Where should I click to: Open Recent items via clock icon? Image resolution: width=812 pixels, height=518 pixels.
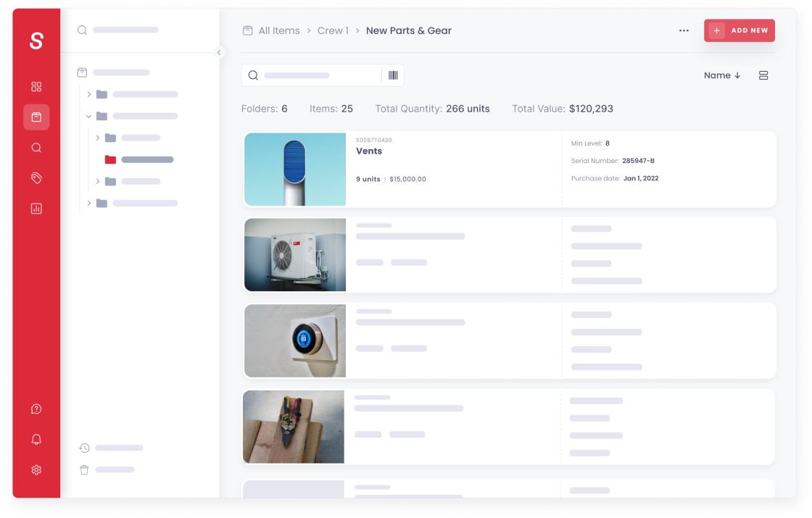84,448
